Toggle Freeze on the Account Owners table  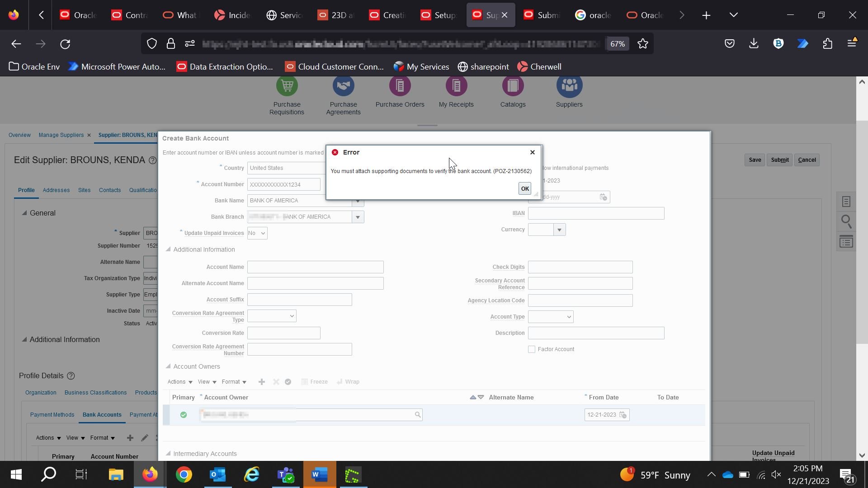tap(315, 382)
